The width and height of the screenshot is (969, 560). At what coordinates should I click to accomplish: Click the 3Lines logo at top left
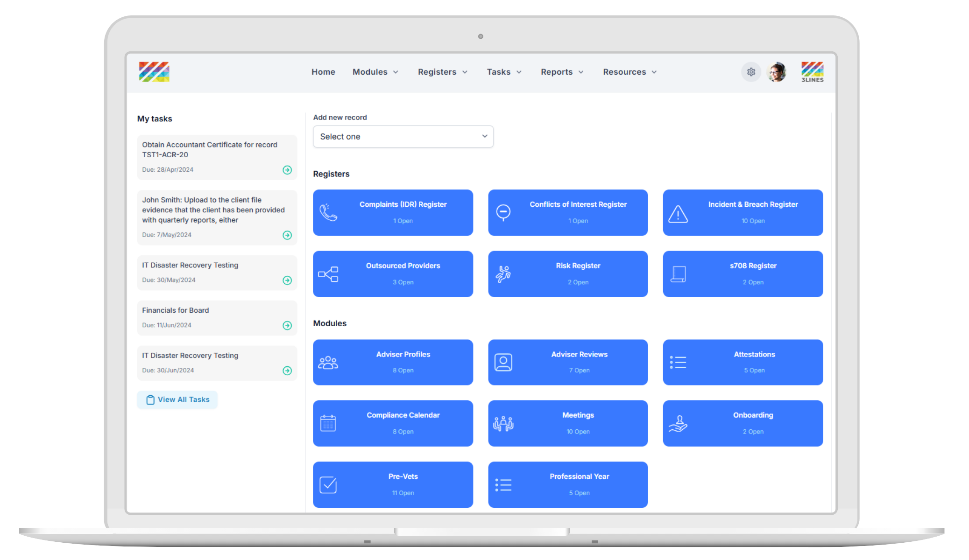point(154,72)
